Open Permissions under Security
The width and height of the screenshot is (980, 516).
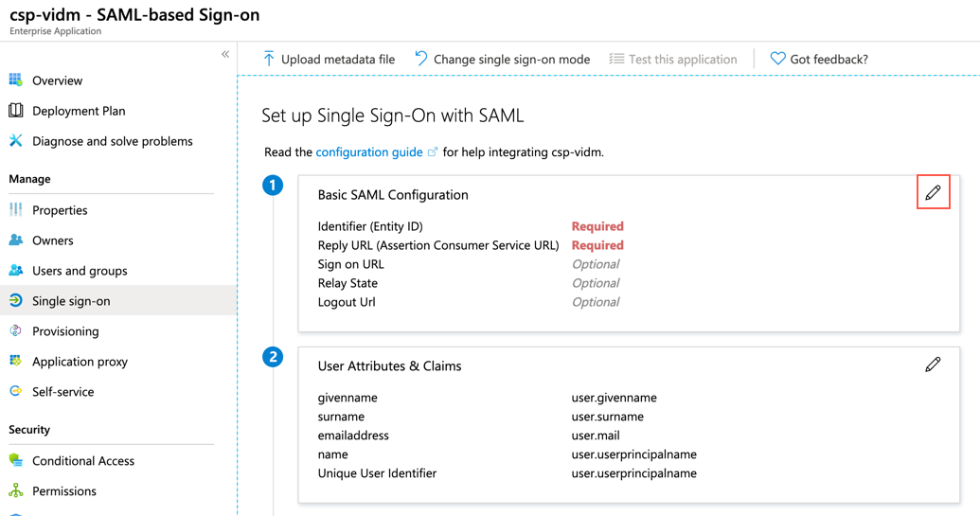tap(64, 491)
